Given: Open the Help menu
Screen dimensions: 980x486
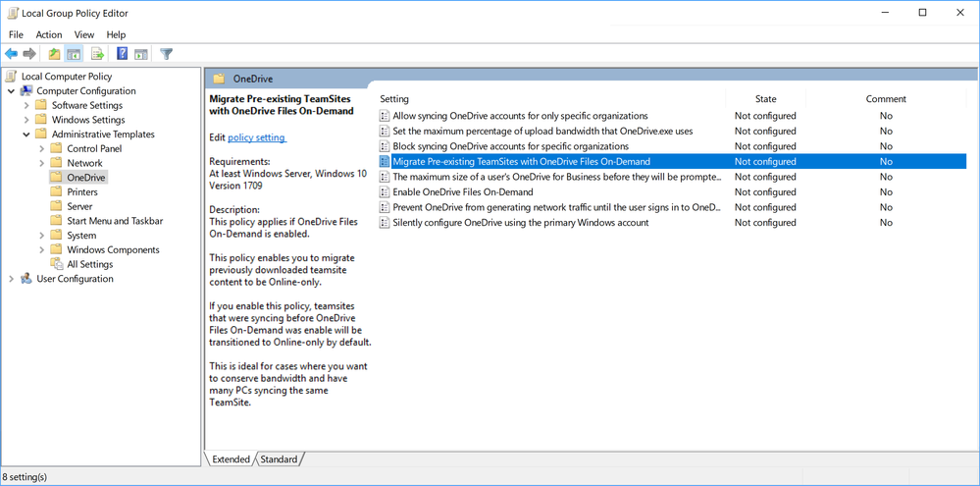Looking at the screenshot, I should 117,35.
